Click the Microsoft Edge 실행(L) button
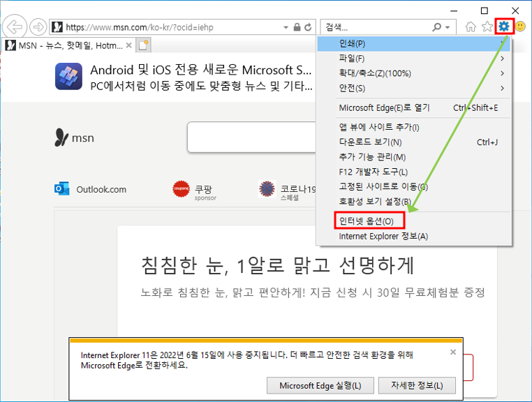This screenshot has width=532, height=402. click(x=320, y=386)
